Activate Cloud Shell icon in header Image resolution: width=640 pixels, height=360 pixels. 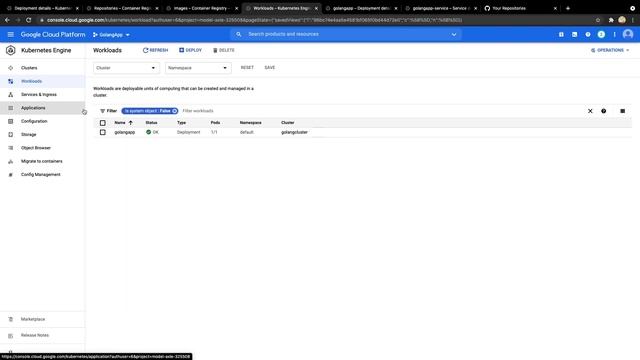click(574, 35)
